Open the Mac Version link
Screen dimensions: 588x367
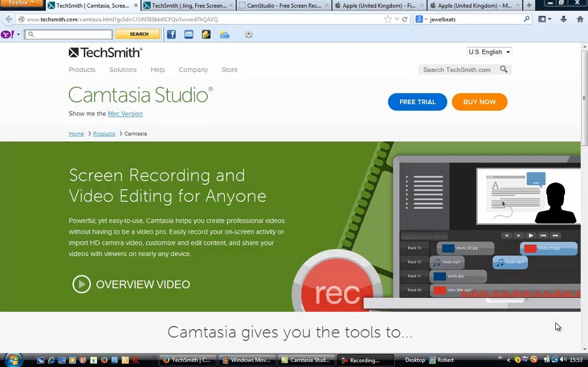(126, 113)
